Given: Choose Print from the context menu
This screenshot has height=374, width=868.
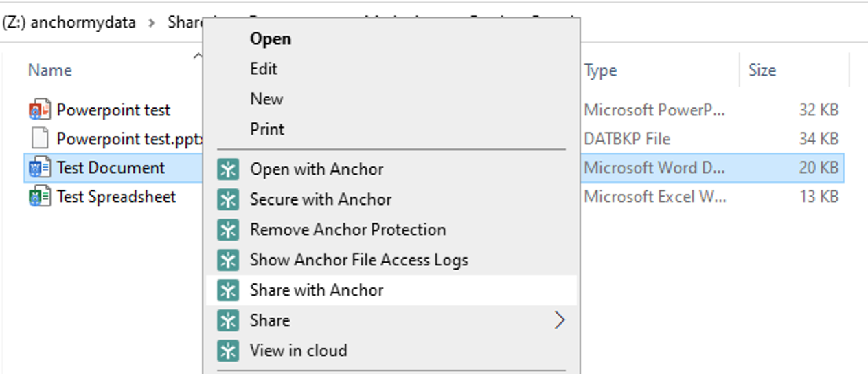Looking at the screenshot, I should pos(267,129).
